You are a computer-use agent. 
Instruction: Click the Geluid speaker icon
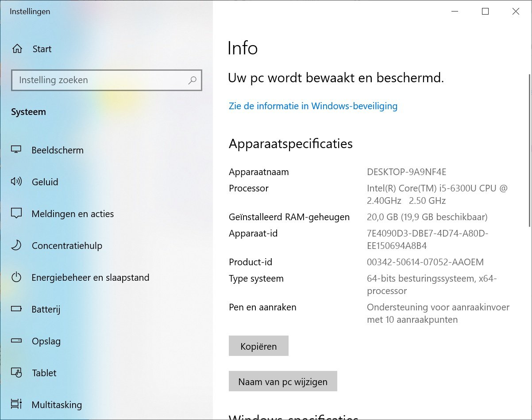pos(16,182)
